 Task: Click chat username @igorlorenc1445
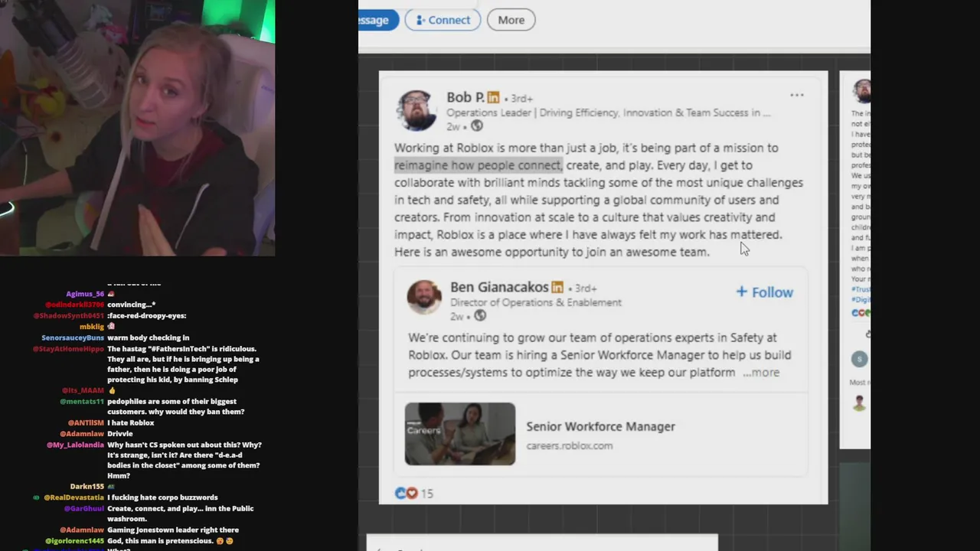tap(74, 541)
